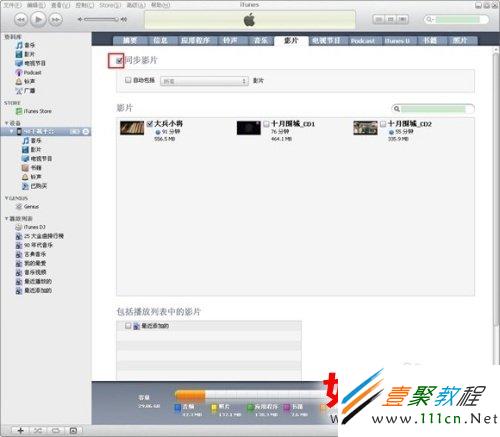Viewport: 500px width, 437px height.
Task: Collapse the GENIUS section
Action: [7, 198]
